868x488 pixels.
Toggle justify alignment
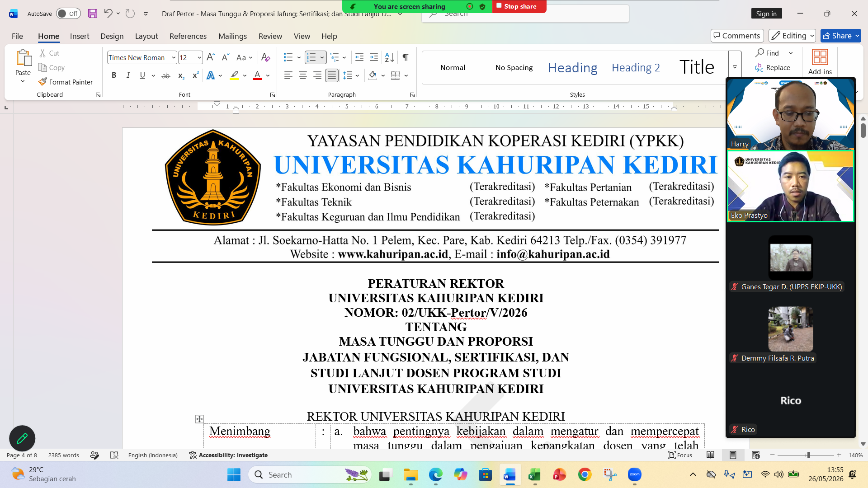pos(332,75)
